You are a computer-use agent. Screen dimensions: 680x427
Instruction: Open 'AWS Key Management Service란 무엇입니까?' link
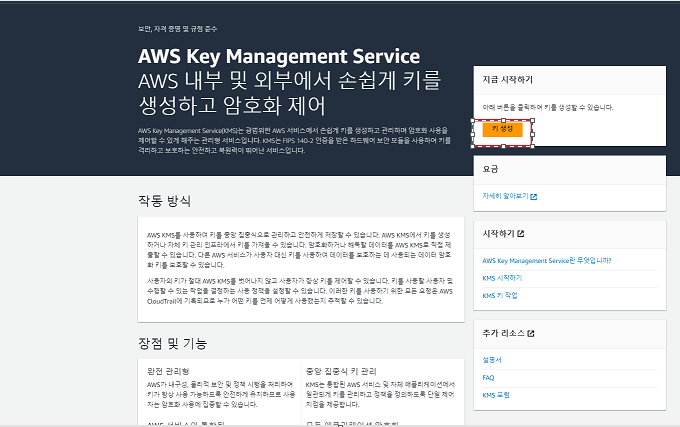point(547,261)
